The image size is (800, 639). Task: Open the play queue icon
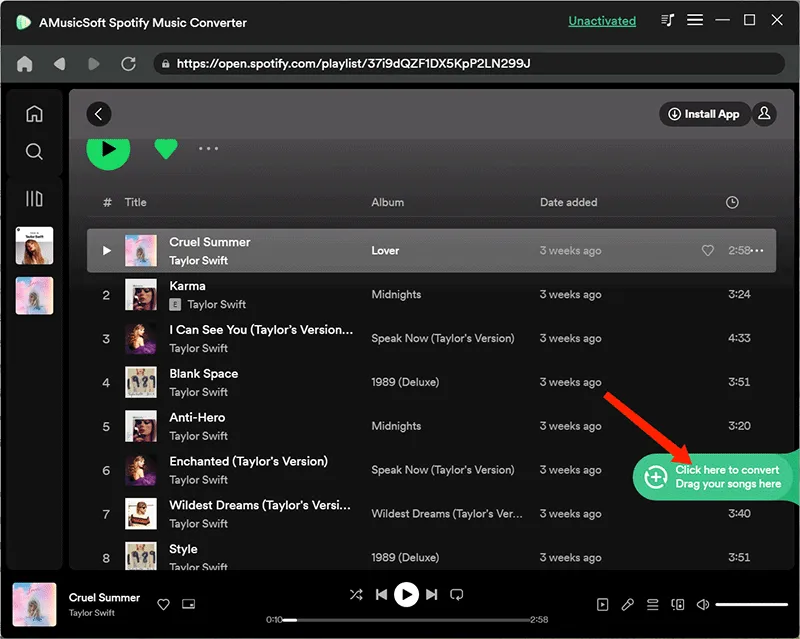(x=652, y=604)
